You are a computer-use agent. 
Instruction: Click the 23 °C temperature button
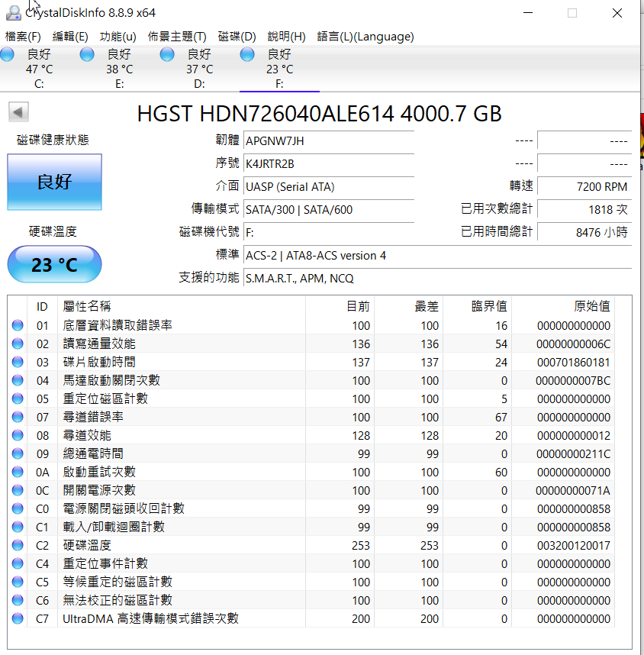tap(54, 265)
